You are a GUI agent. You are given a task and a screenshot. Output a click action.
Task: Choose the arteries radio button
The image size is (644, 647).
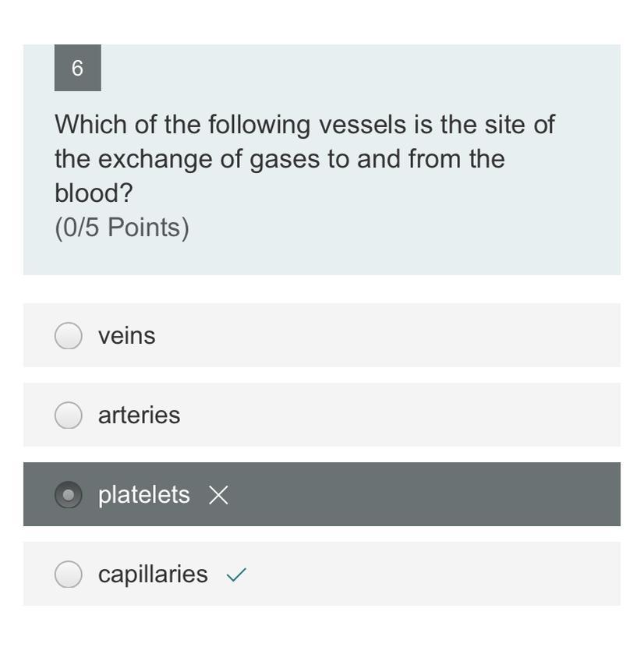[69, 415]
